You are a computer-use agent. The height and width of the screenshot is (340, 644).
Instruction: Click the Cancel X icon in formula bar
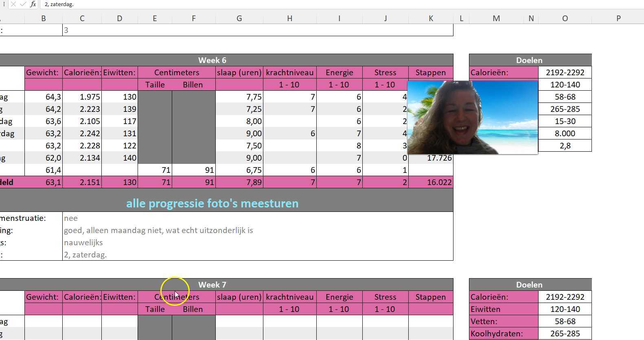(x=13, y=4)
